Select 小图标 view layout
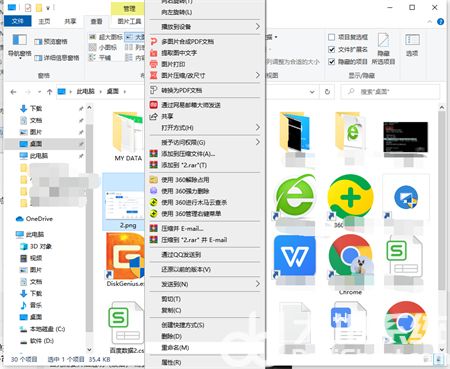This screenshot has height=369, width=450. pyautogui.click(x=103, y=47)
